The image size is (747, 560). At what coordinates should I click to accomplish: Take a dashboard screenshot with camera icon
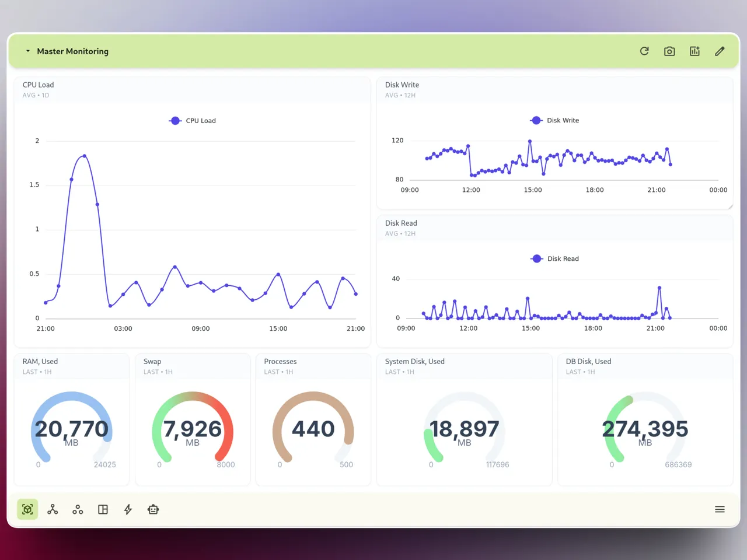[669, 51]
